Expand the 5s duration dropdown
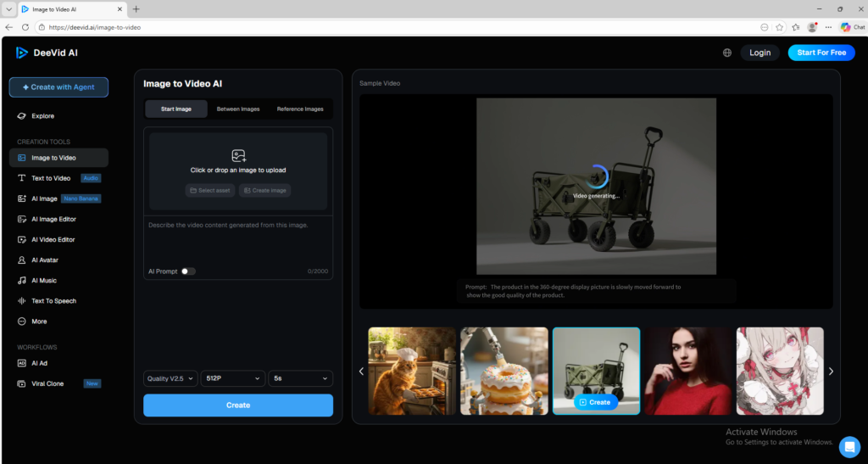The height and width of the screenshot is (464, 868). pos(300,379)
